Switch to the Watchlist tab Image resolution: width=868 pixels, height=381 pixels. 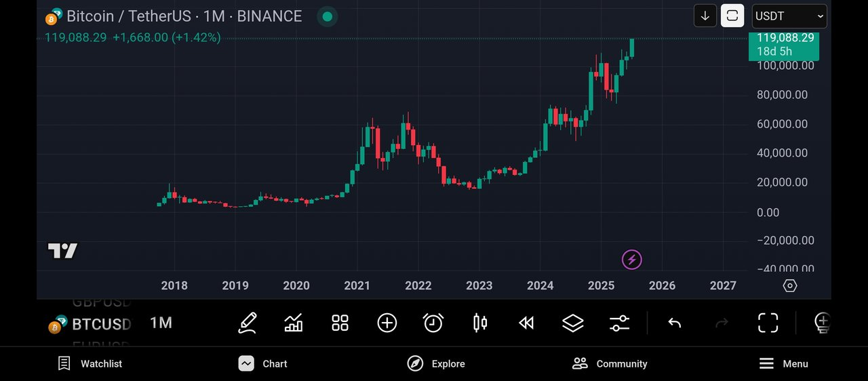pyautogui.click(x=90, y=363)
